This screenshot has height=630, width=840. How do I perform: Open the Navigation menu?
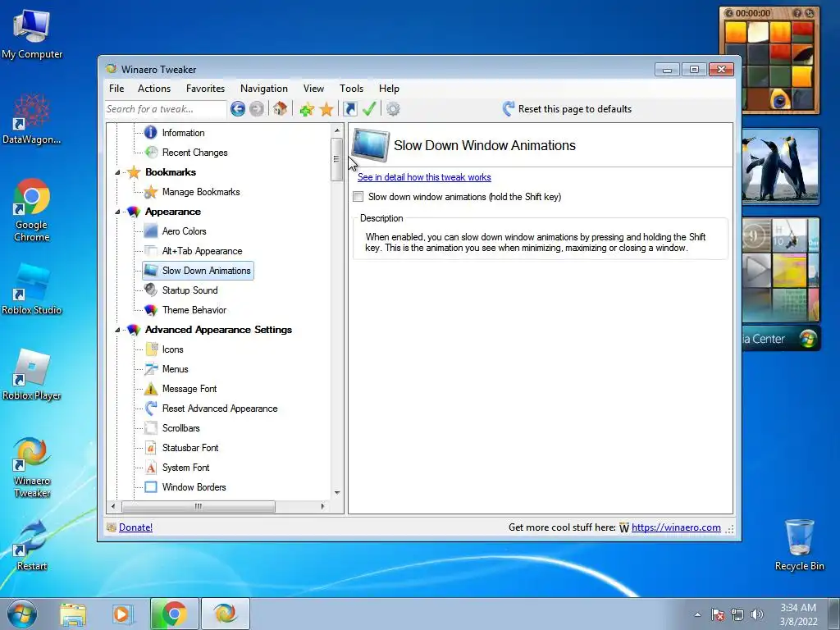(264, 89)
